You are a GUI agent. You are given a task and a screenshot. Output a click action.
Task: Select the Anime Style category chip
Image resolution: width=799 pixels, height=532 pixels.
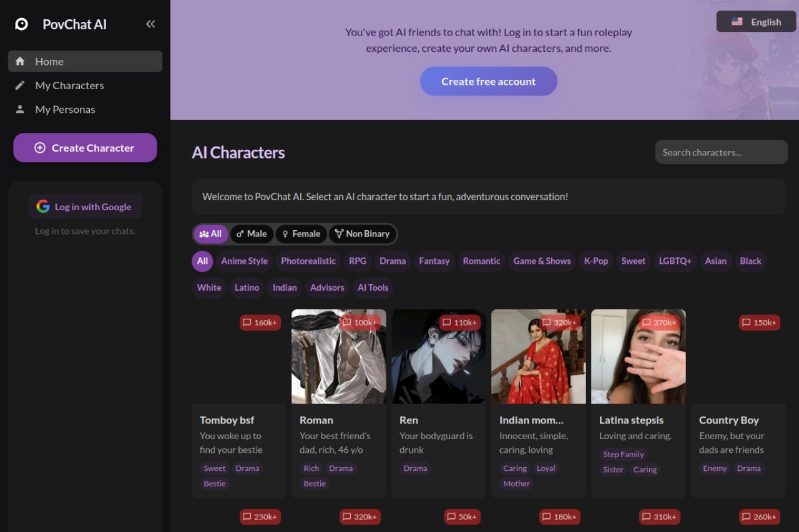244,261
